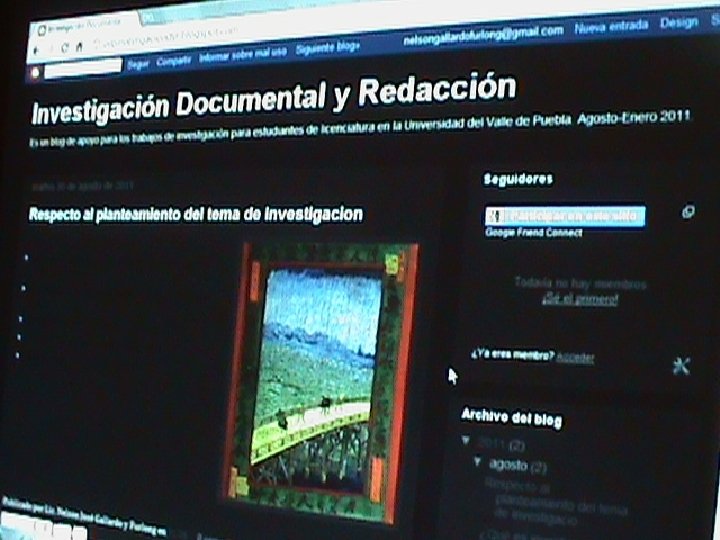Image resolution: width=720 pixels, height=540 pixels.
Task: Click the Acceder link for members
Action: coord(575,358)
